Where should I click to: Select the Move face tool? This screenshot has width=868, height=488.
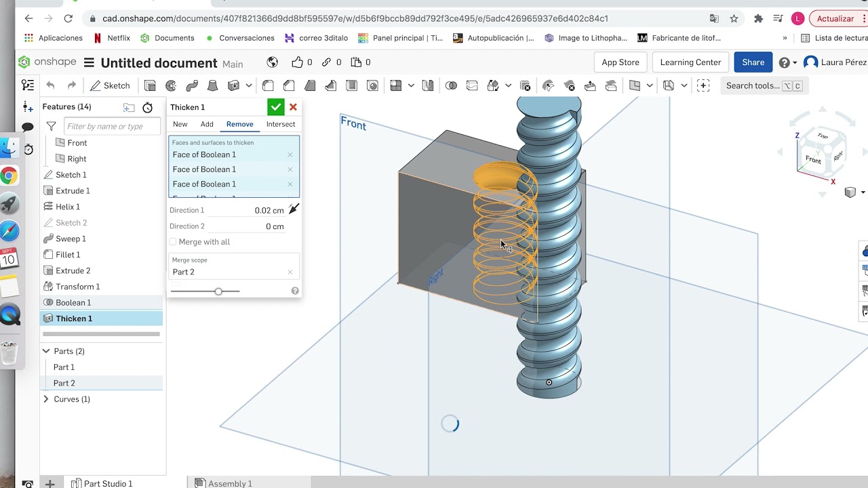tap(590, 85)
